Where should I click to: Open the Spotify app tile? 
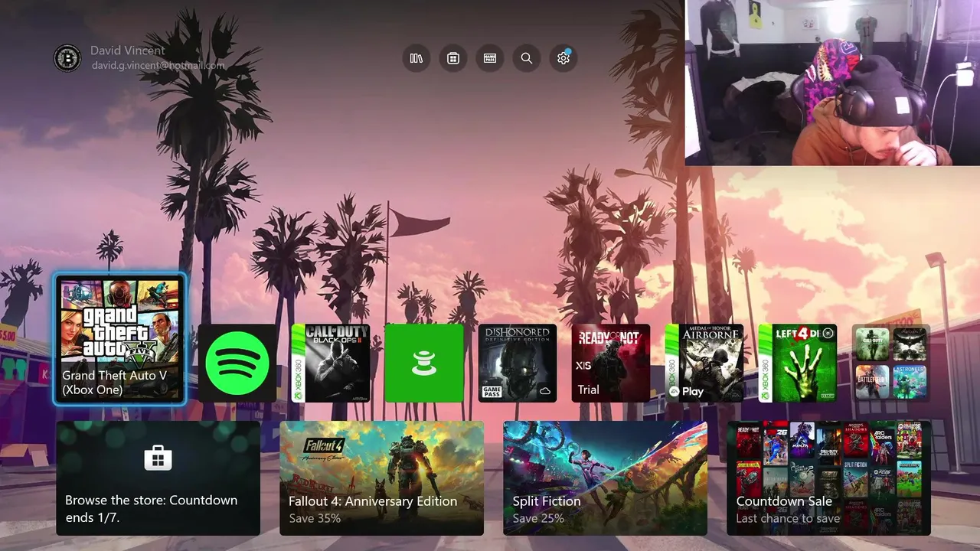coord(237,363)
